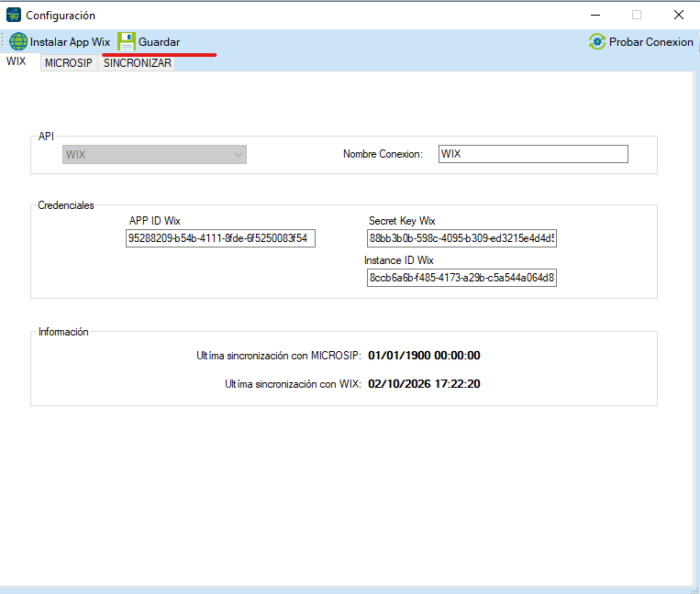Image resolution: width=700 pixels, height=594 pixels.
Task: Click the Nombre Conexion input field
Action: point(533,154)
